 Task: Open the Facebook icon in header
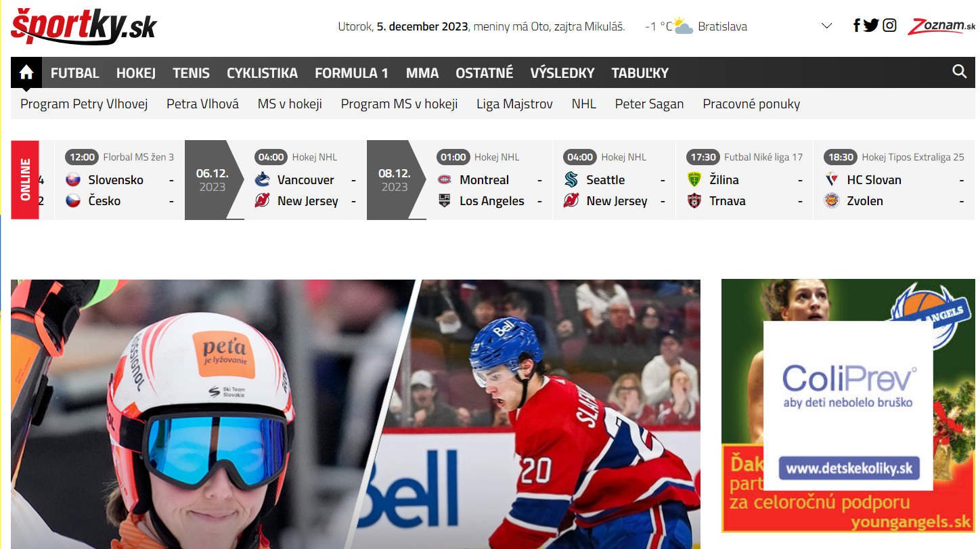coord(857,26)
